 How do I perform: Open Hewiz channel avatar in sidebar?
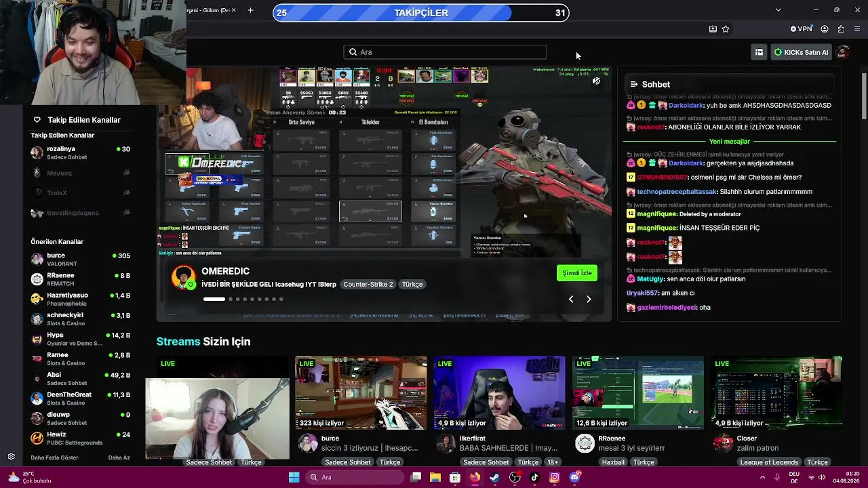(x=37, y=438)
